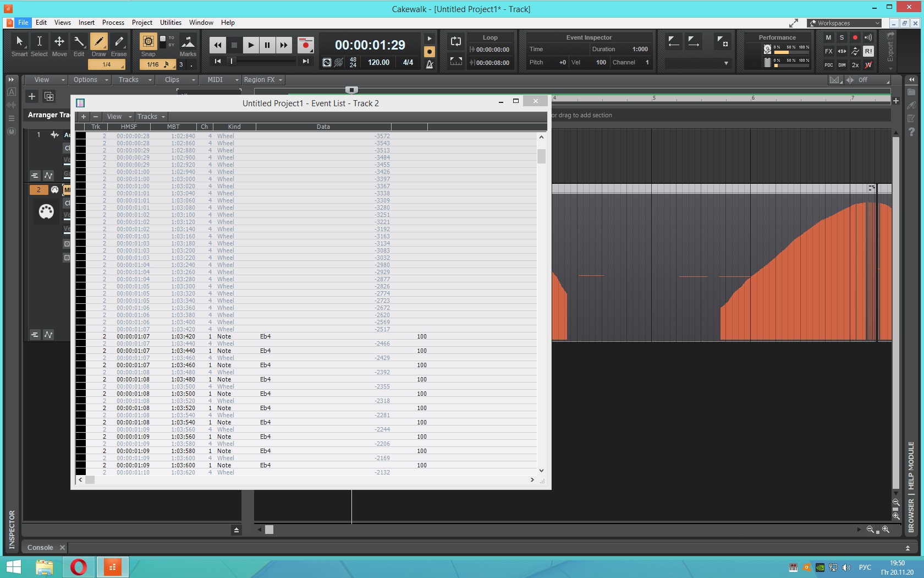Open Event List Tracks dropdown
The image size is (924, 578).
tap(151, 117)
